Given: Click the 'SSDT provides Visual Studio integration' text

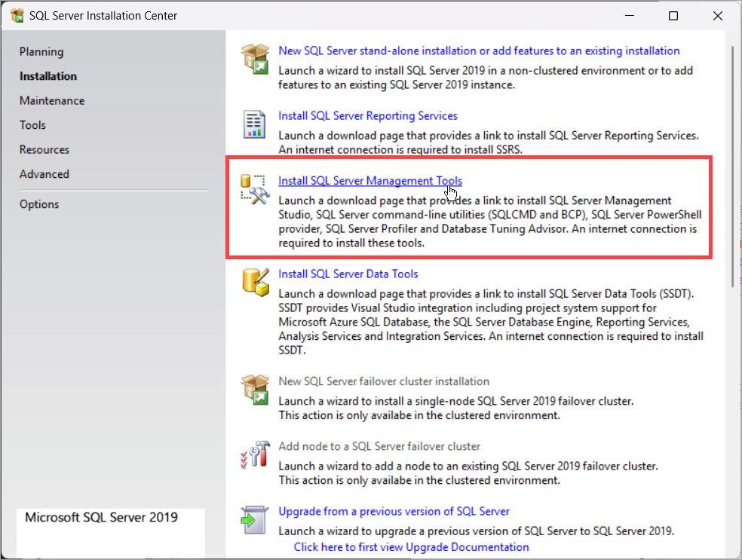Looking at the screenshot, I should 467,308.
